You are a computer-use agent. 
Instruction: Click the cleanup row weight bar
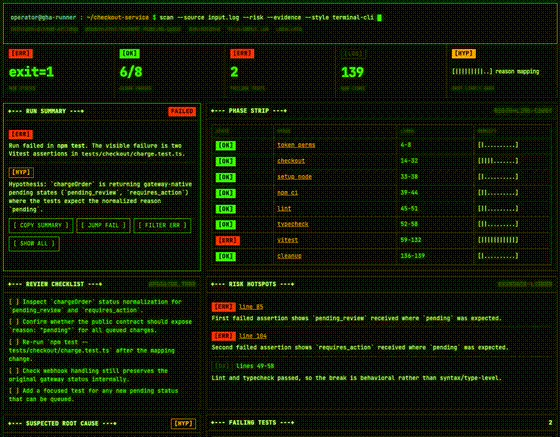point(498,256)
